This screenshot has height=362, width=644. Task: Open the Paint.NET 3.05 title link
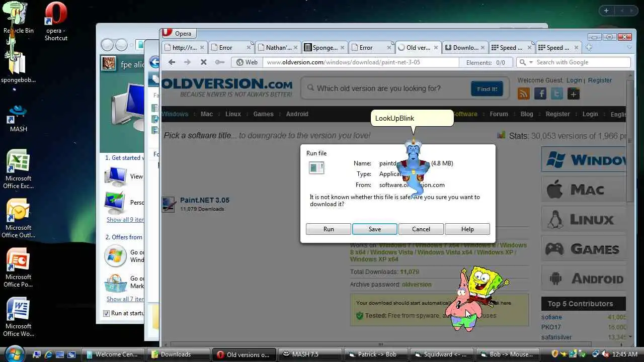pos(205,200)
